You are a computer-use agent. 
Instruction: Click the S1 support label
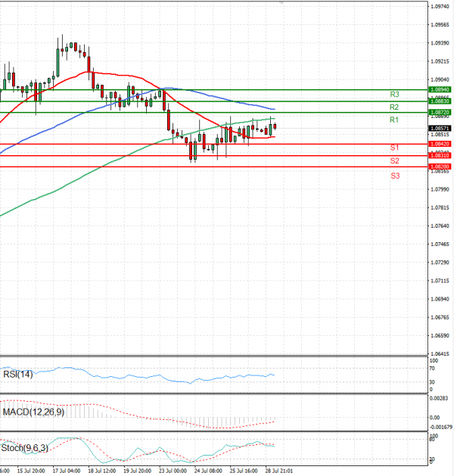(x=394, y=148)
